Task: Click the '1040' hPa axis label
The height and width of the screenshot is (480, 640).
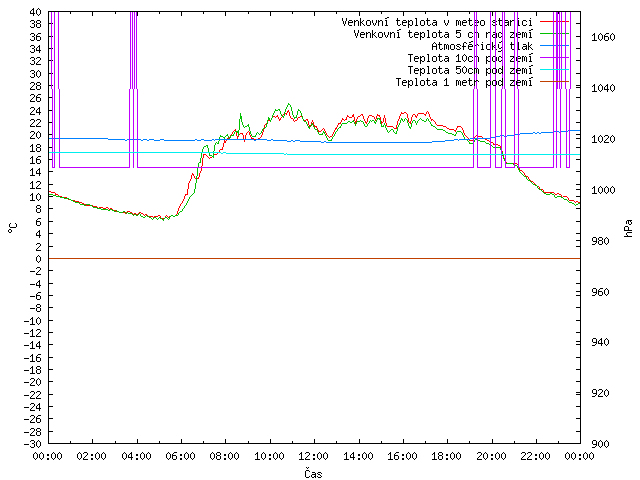Action: 603,88
